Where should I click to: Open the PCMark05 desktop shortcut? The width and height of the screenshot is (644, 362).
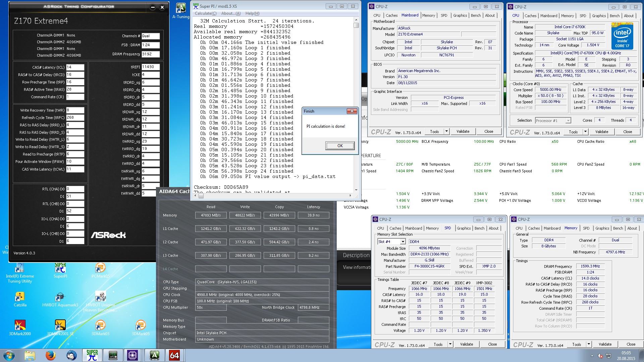coord(100,270)
